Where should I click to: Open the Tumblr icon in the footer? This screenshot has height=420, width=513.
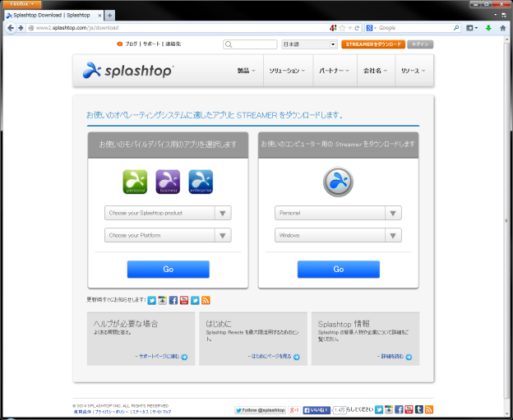pos(419,409)
